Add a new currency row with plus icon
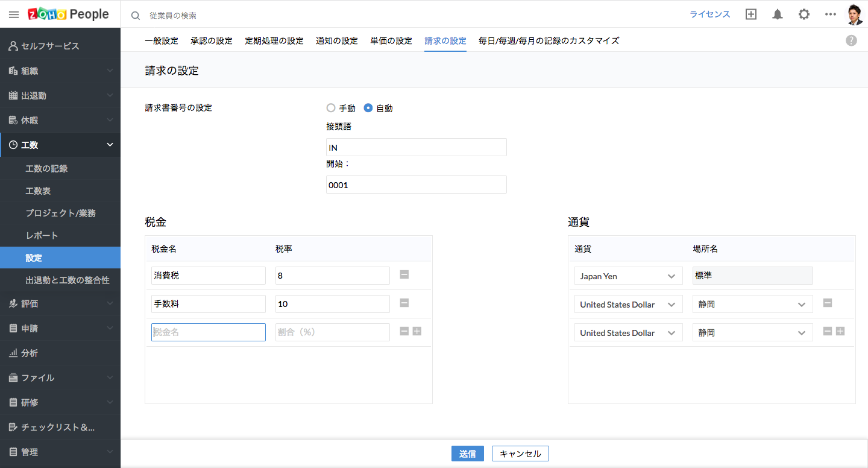868x468 pixels. [x=840, y=331]
